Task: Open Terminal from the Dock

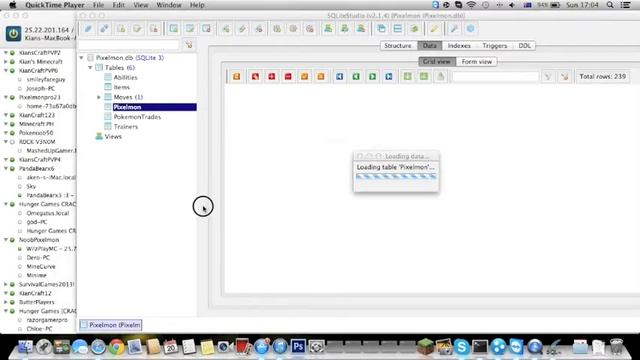Action: click(480, 347)
